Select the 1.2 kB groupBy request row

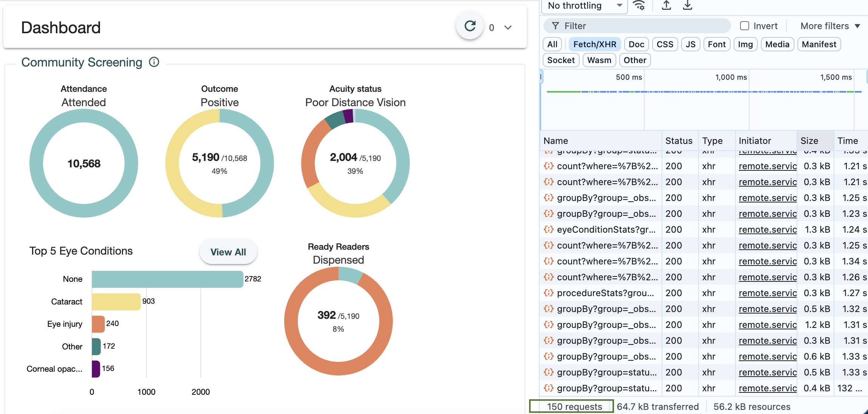[x=704, y=325]
